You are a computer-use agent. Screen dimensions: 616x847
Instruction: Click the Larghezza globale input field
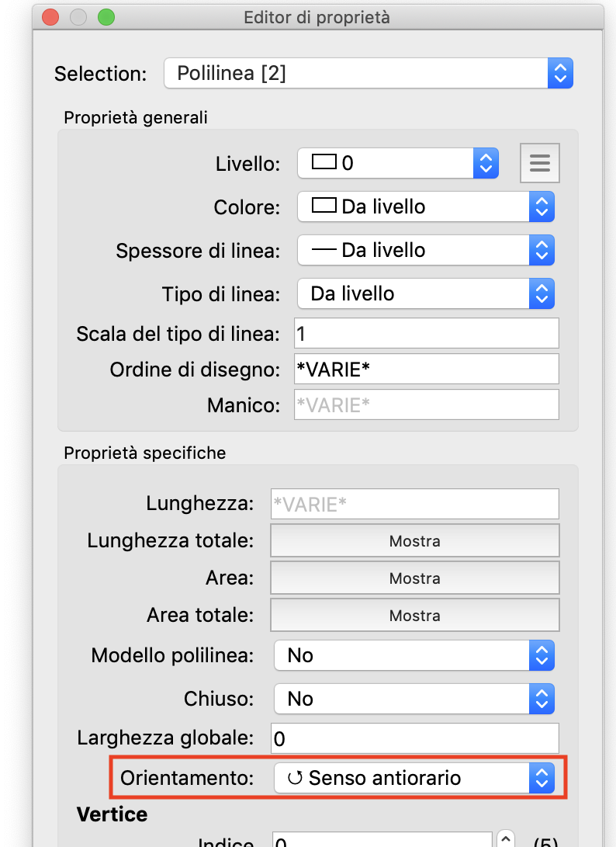click(x=414, y=738)
